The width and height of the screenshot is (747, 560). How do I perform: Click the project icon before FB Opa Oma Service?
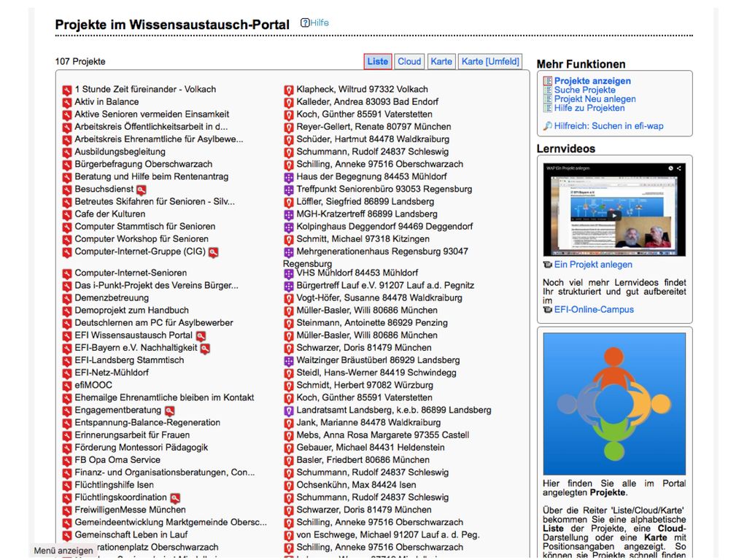point(66,461)
